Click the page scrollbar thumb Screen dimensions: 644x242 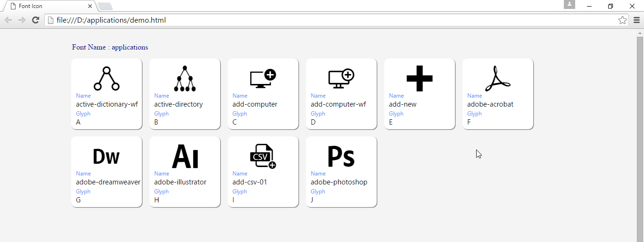point(640,139)
